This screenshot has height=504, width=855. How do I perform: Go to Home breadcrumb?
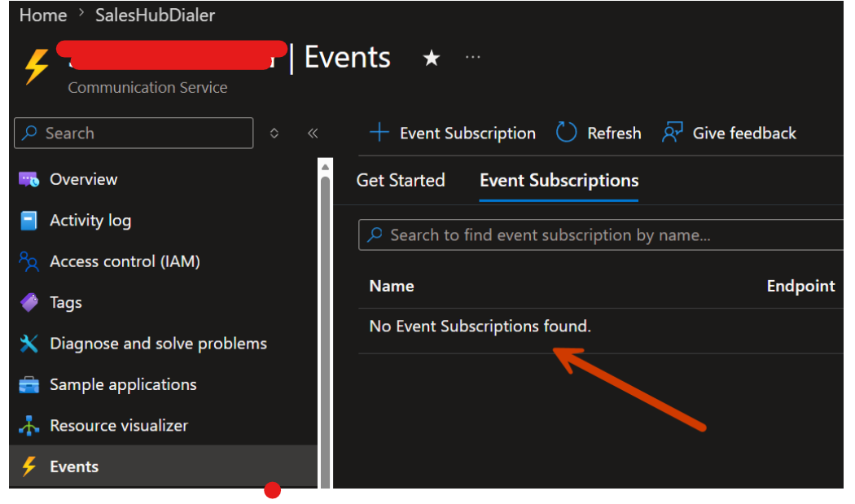43,15
